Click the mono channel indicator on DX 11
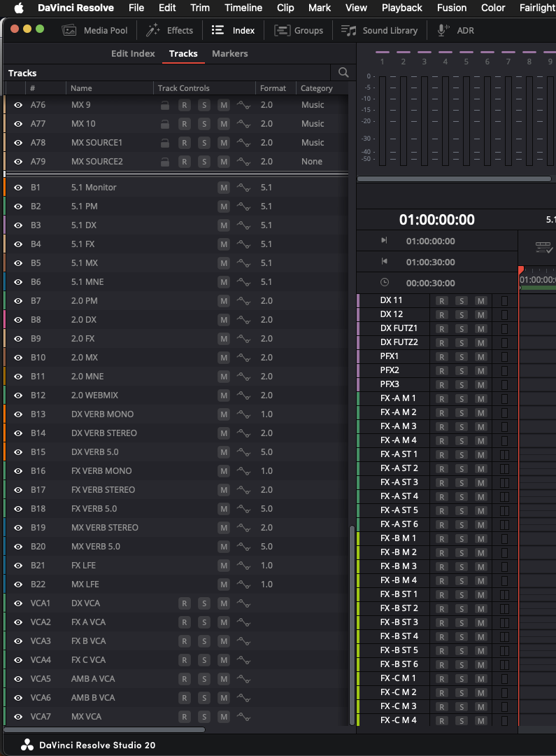The width and height of the screenshot is (556, 756). pyautogui.click(x=504, y=301)
